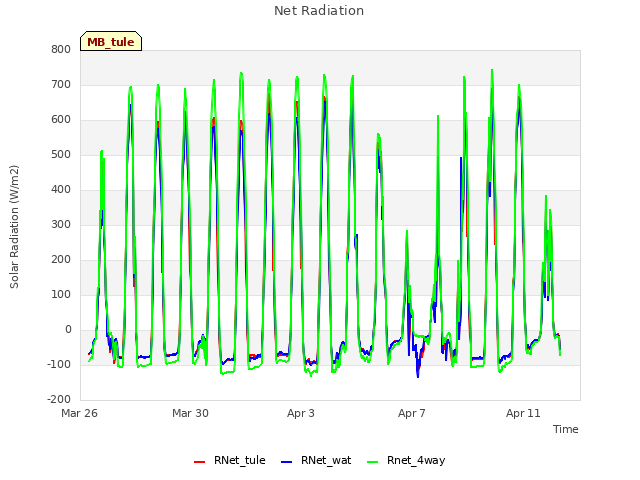The image size is (640, 480).
Task: Click the 500 y-axis tick label
Action: point(61,154)
